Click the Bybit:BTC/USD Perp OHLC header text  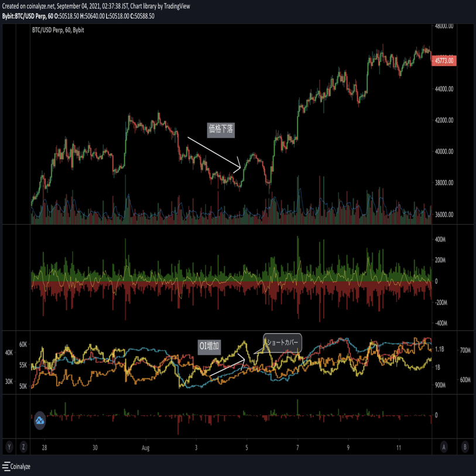78,16
